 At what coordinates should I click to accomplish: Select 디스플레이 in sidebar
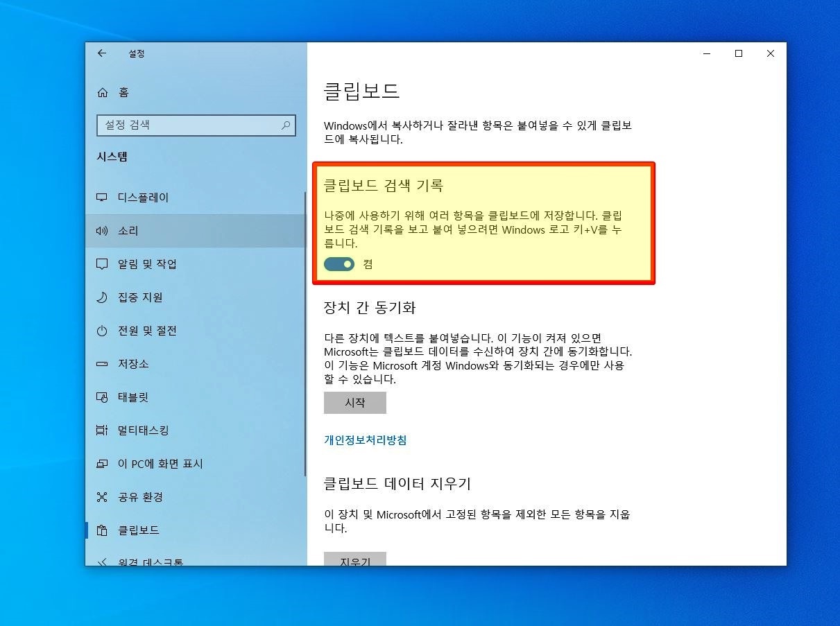pyautogui.click(x=195, y=198)
